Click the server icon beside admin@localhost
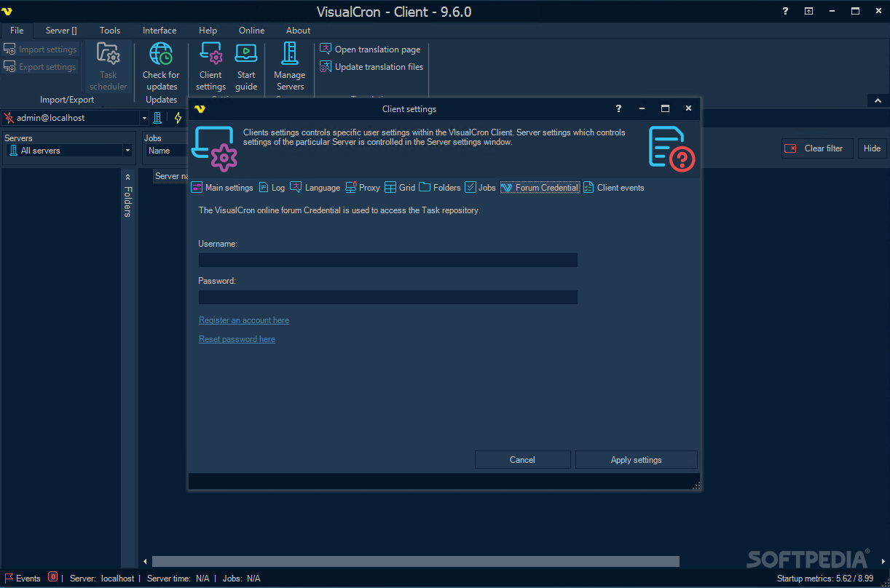Image resolution: width=890 pixels, height=588 pixels. pos(157,118)
